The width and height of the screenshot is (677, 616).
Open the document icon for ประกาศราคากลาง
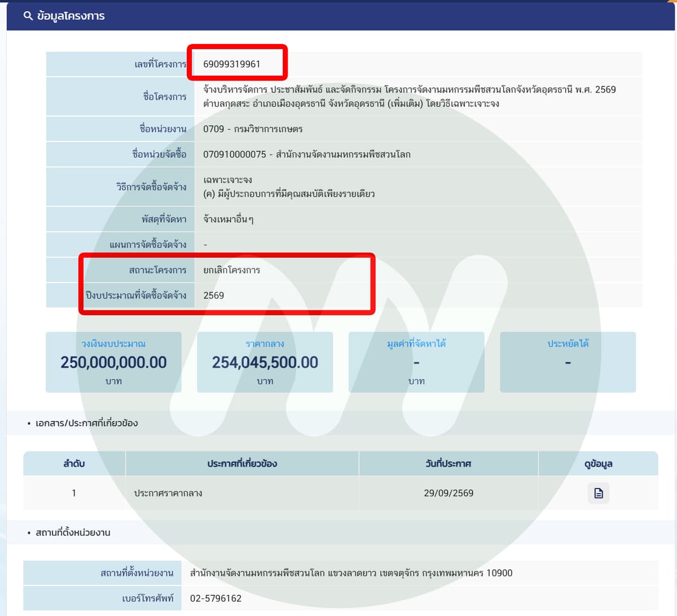tap(599, 493)
